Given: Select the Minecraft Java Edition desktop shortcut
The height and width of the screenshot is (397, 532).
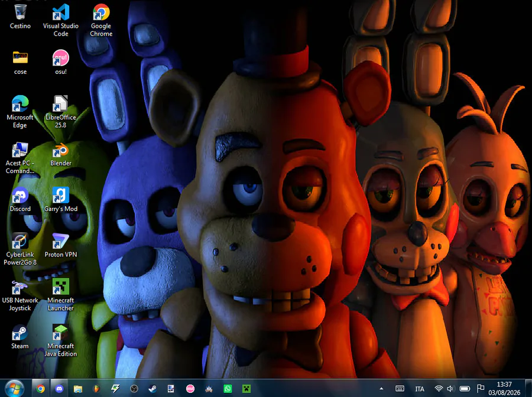Looking at the screenshot, I should [61, 341].
